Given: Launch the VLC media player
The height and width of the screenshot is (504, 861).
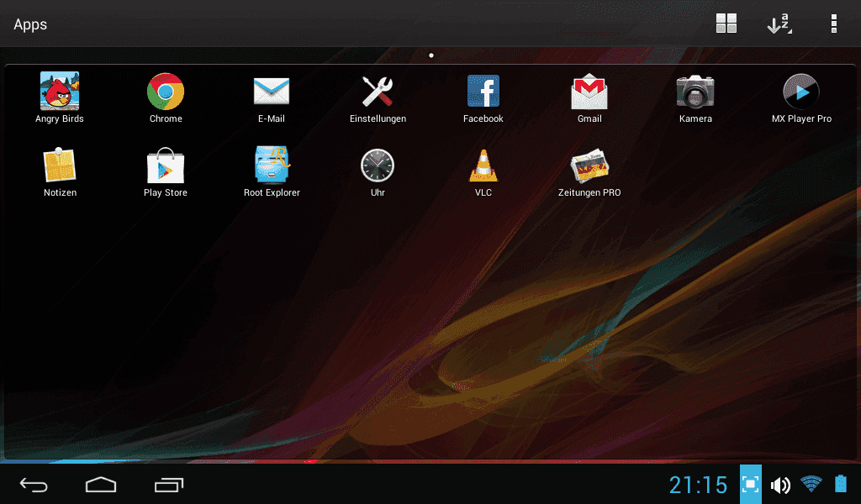Looking at the screenshot, I should 483,171.
